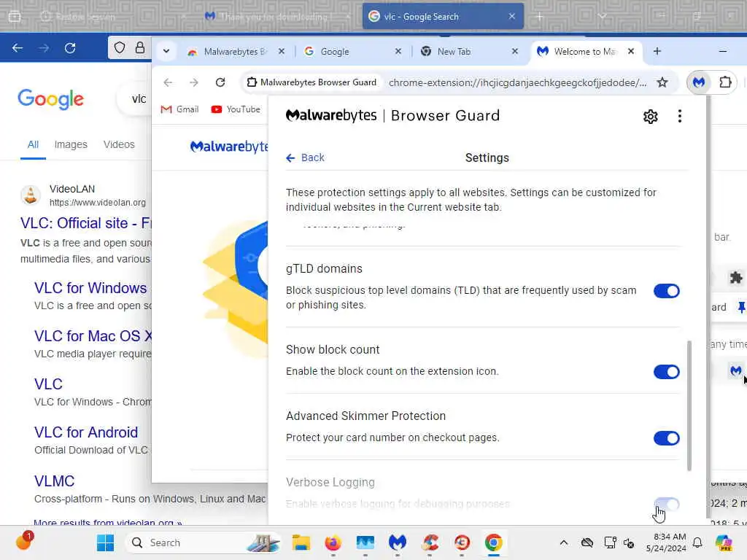This screenshot has width=747, height=560.
Task: Go forward in Chrome window
Action: click(193, 82)
